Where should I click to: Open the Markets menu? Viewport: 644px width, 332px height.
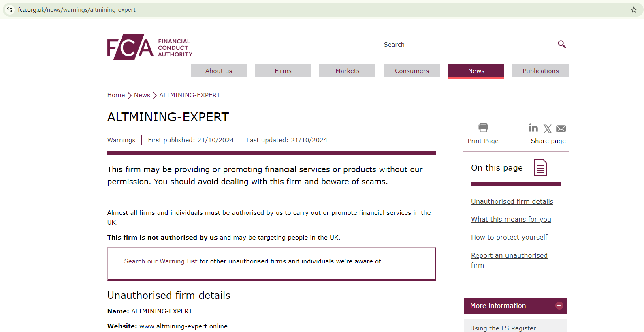tap(347, 71)
